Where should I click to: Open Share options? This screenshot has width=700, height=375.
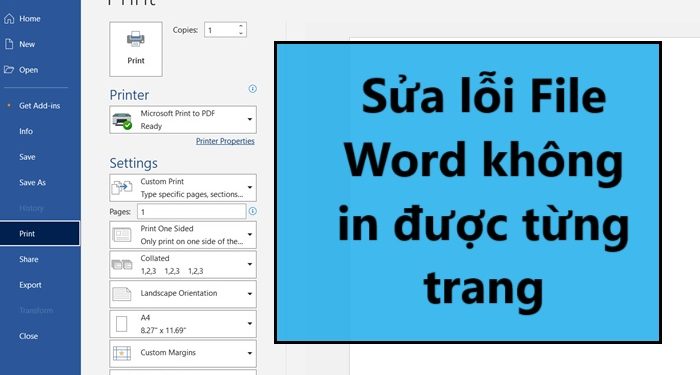point(29,259)
